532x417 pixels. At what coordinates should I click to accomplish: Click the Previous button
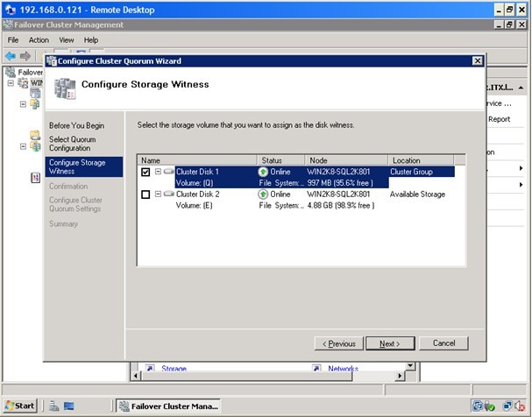point(338,343)
